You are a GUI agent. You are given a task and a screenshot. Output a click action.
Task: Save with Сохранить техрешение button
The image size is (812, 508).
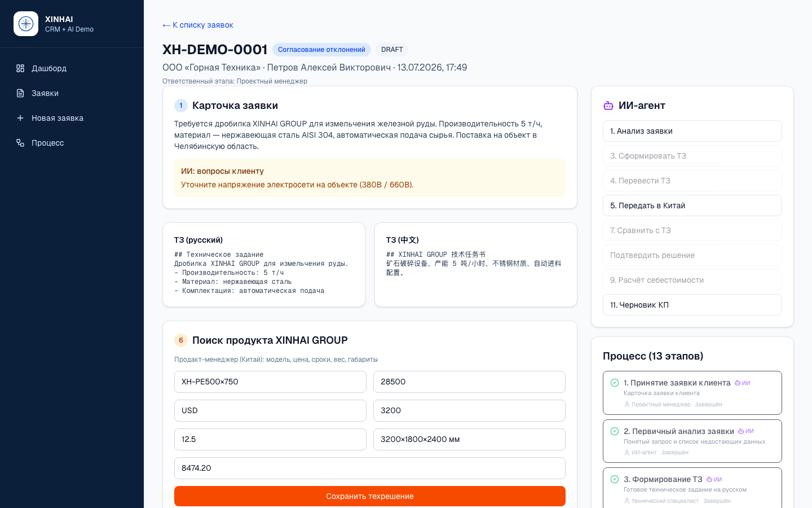370,496
